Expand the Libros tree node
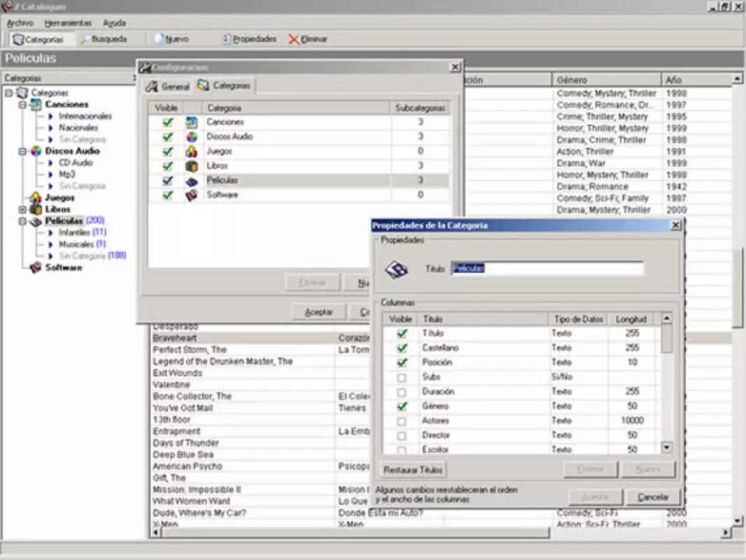Screen dimensions: 746x560 pos(22,209)
